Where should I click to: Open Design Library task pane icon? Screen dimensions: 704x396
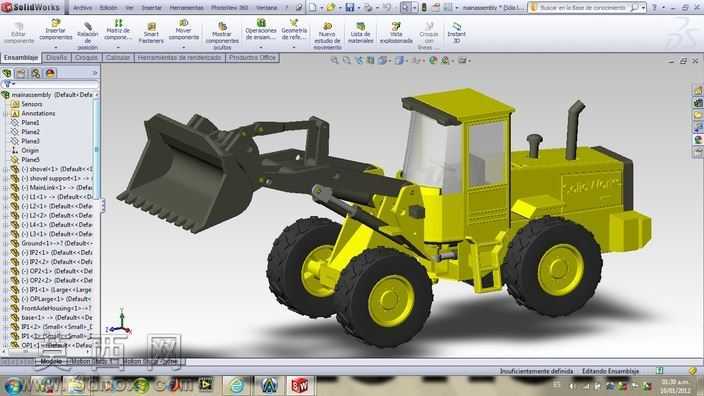(698, 103)
